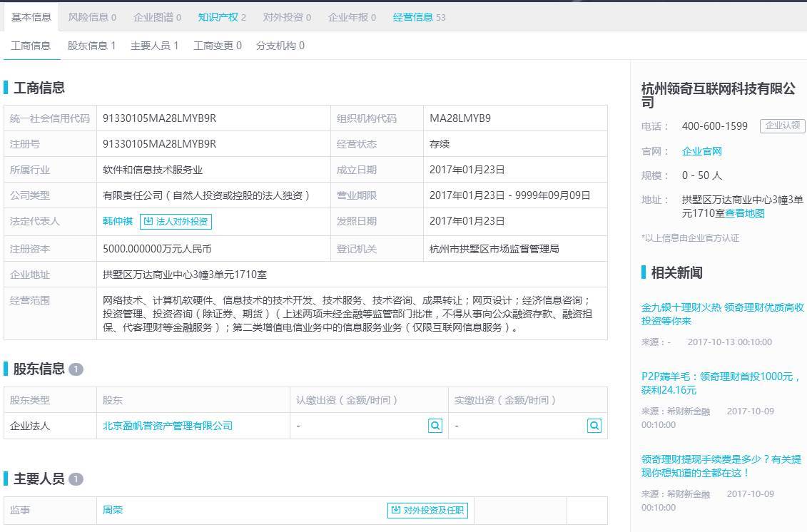This screenshot has height=532, width=807.
Task: Click magnifier icon in subscribed capital column
Action: point(435,426)
